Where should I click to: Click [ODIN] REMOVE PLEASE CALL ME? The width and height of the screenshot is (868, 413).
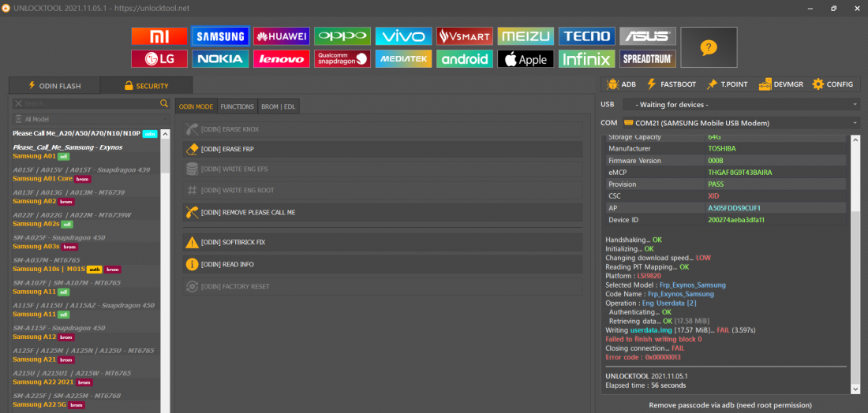(383, 212)
